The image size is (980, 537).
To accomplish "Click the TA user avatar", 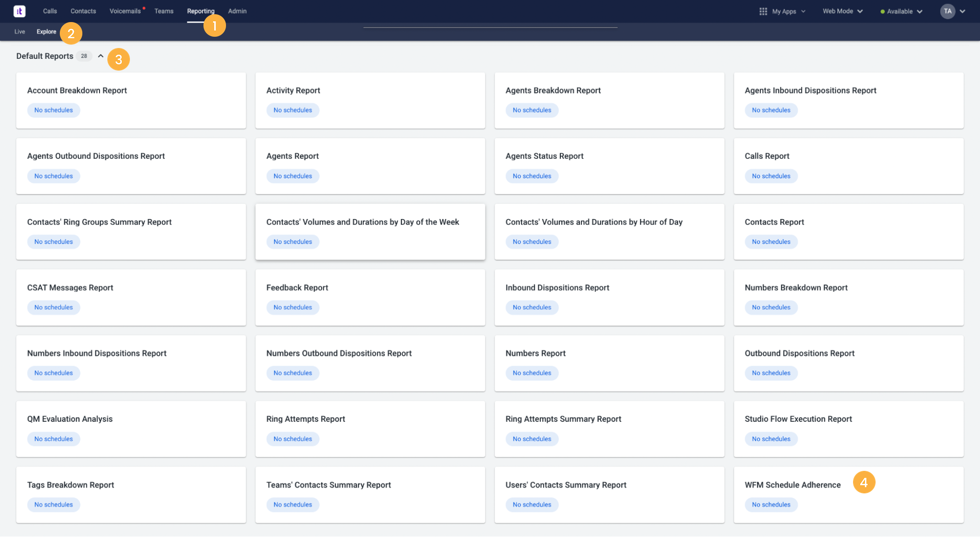I will (948, 11).
